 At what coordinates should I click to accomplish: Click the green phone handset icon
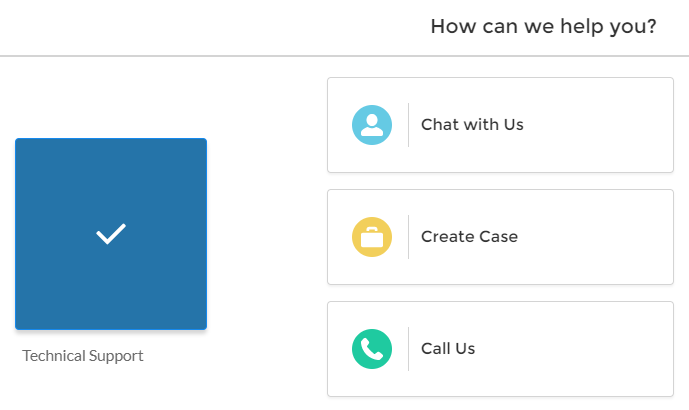tap(372, 349)
